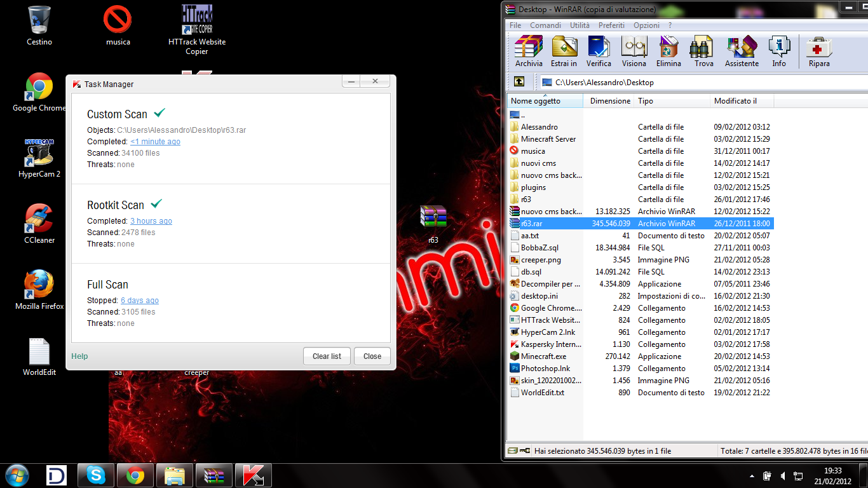Click the '<1 minute ago' link
The width and height of the screenshot is (868, 488).
pyautogui.click(x=155, y=142)
